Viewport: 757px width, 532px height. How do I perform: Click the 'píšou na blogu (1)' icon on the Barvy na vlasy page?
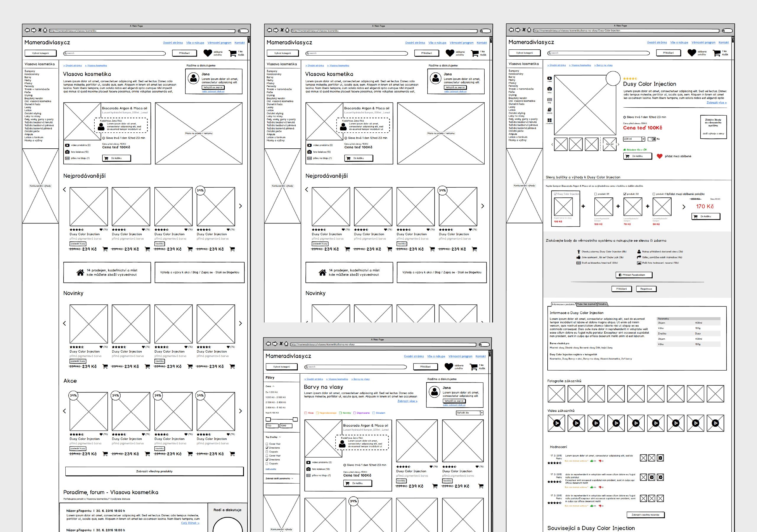[308, 475]
